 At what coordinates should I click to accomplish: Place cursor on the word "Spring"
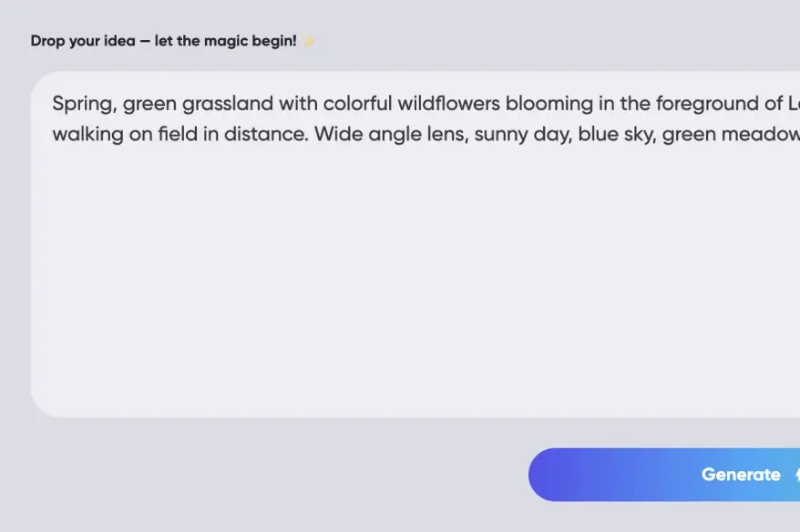(83, 103)
